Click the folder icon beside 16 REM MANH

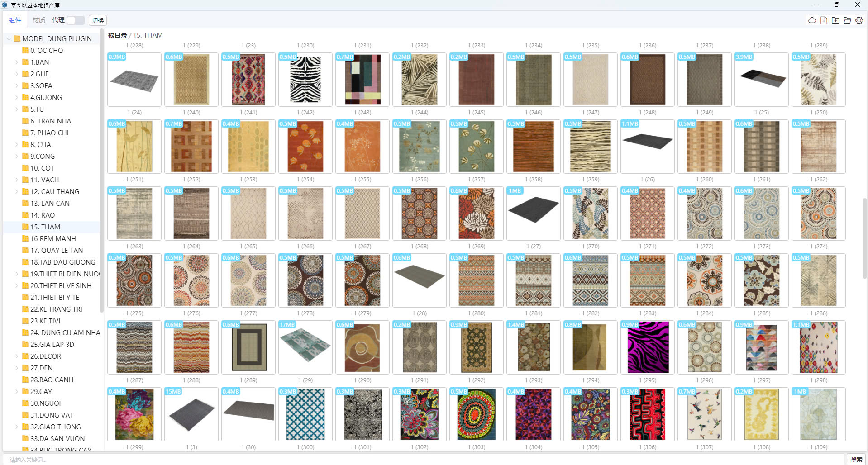coord(25,239)
